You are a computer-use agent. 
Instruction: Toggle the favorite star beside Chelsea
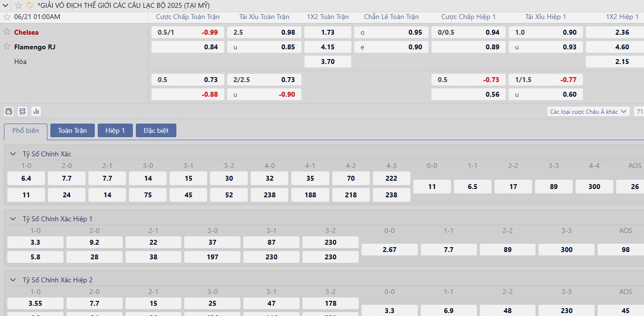pyautogui.click(x=7, y=32)
